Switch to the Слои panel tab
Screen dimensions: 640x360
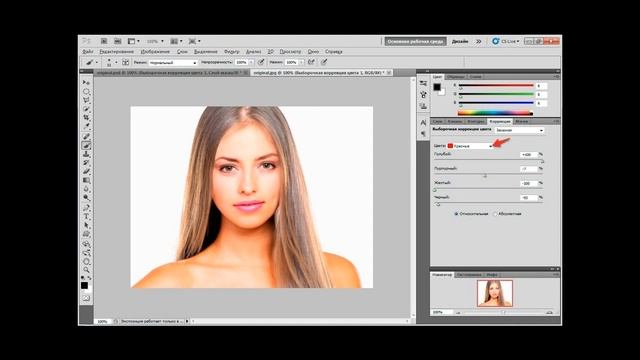coord(438,122)
